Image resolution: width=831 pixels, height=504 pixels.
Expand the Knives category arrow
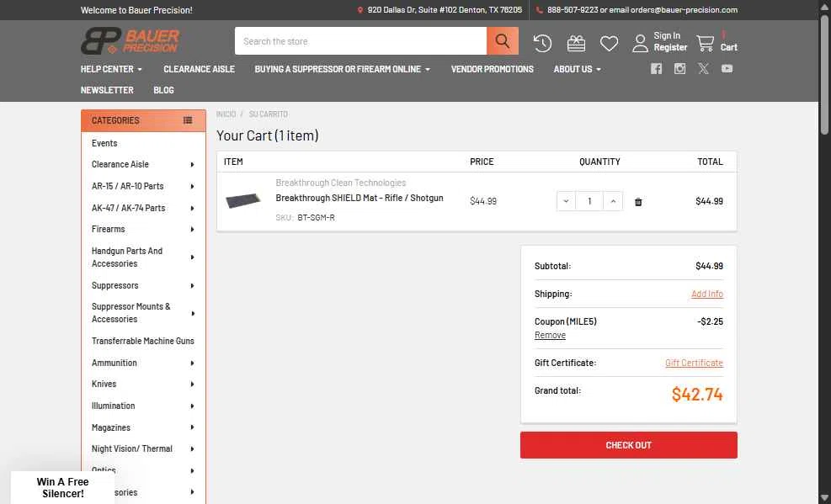coord(192,385)
